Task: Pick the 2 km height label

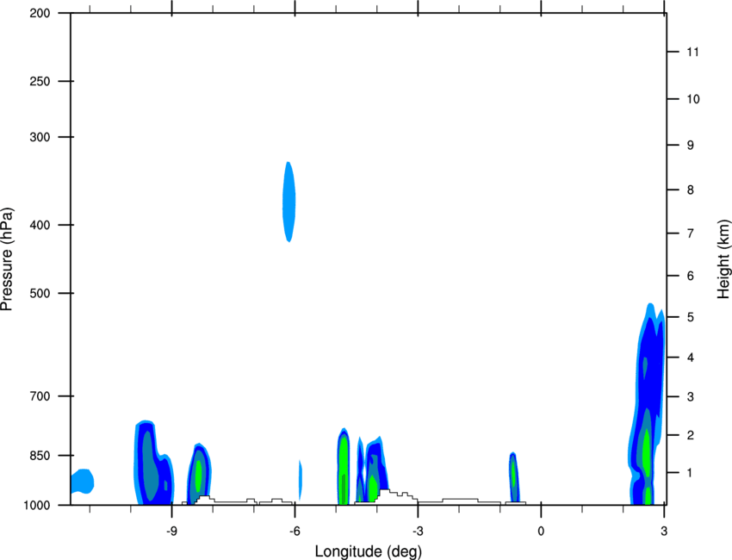Action: click(691, 435)
